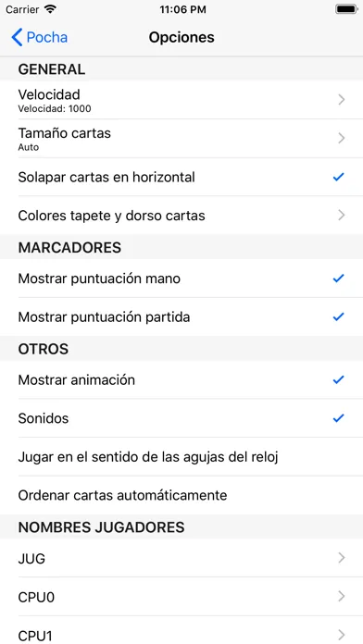363x644 pixels.
Task: Expand the CPU0 player name row
Action: tap(181, 597)
